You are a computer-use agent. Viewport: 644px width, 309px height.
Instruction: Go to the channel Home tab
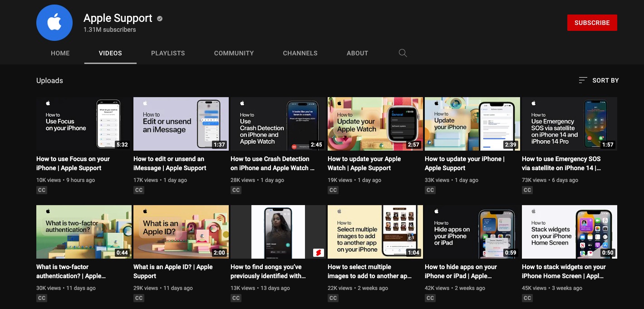60,53
